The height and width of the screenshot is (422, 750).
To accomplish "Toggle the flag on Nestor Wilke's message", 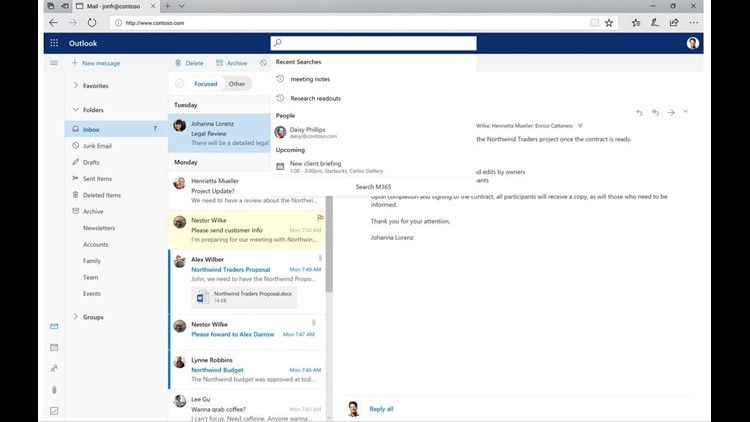I will 320,218.
